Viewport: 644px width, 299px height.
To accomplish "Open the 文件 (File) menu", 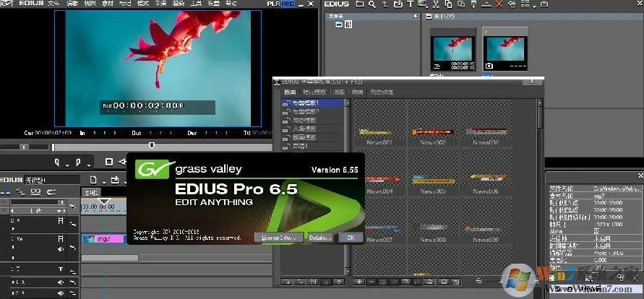I will tap(53, 4).
